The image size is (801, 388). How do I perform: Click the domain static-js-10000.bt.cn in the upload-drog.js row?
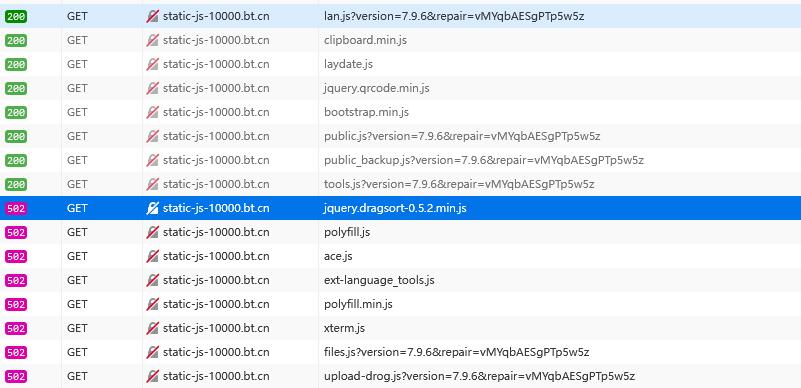click(216, 376)
